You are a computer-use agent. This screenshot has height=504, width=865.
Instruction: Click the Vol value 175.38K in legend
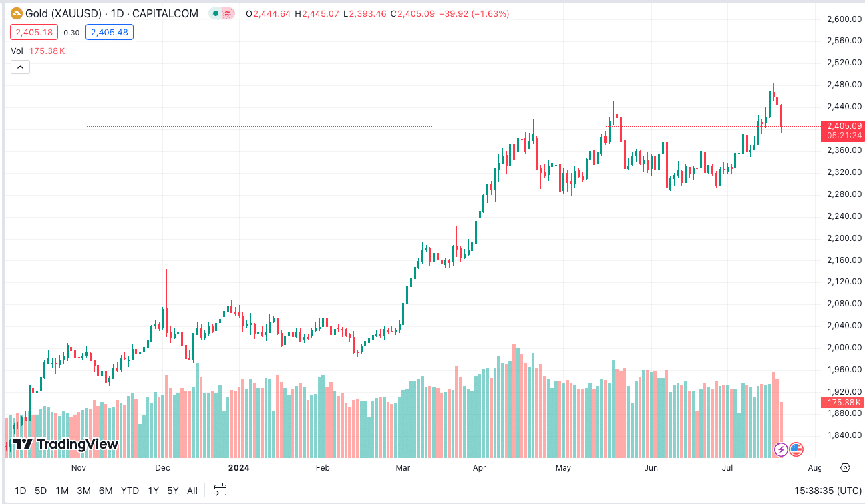(x=47, y=51)
